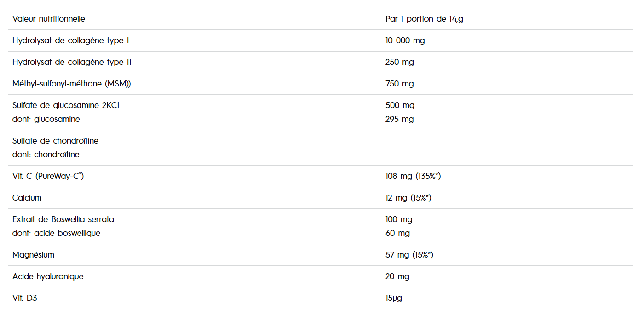The width and height of the screenshot is (644, 310).
Task: Select the "Hydrolysat de collagène type II" label
Action: tap(72, 62)
